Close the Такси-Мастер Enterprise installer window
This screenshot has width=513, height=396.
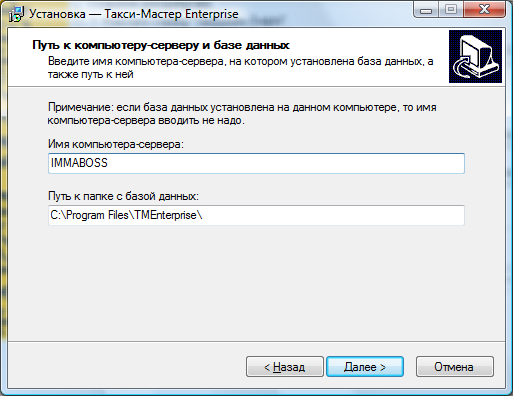click(484, 9)
